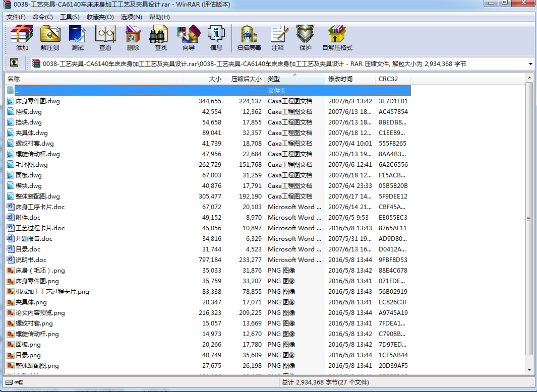
Task: Open the 选项(N) menu
Action: click(x=132, y=17)
